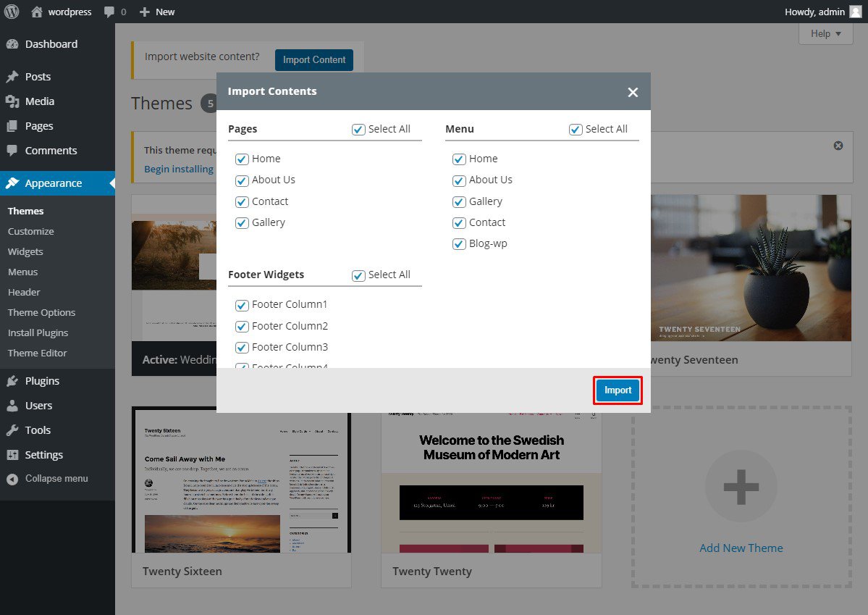
Task: Close the Import Contents dialog
Action: point(633,92)
